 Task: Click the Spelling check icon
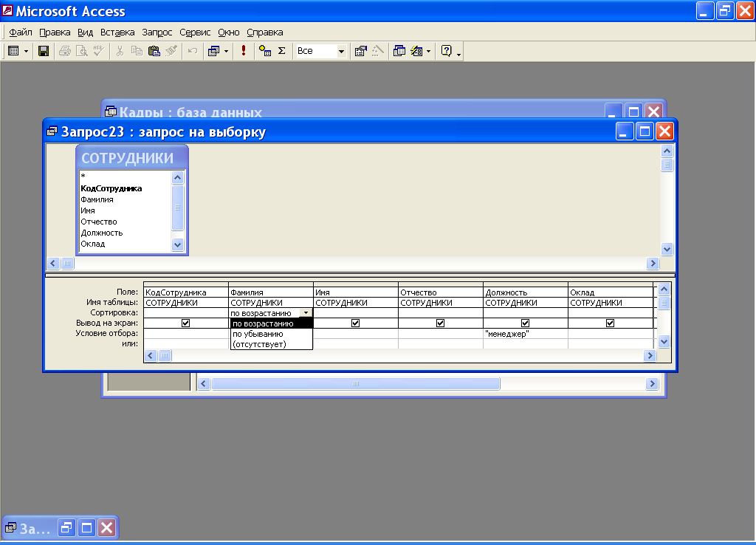(x=99, y=51)
